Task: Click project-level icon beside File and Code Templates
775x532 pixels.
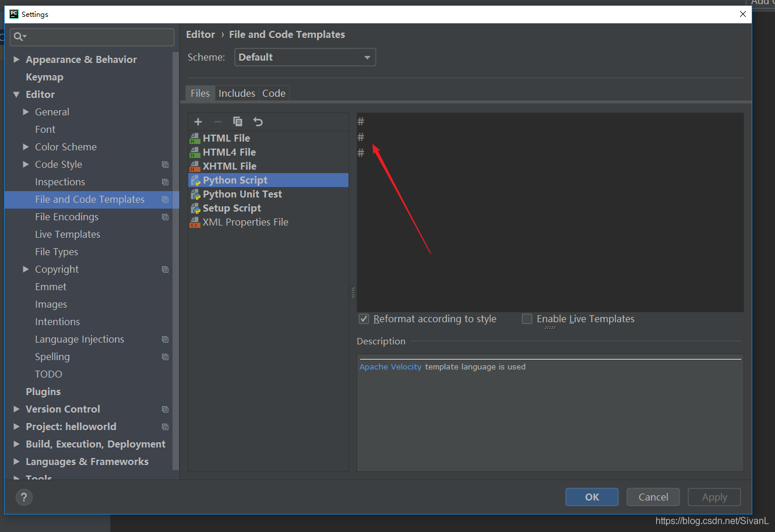Action: point(165,200)
